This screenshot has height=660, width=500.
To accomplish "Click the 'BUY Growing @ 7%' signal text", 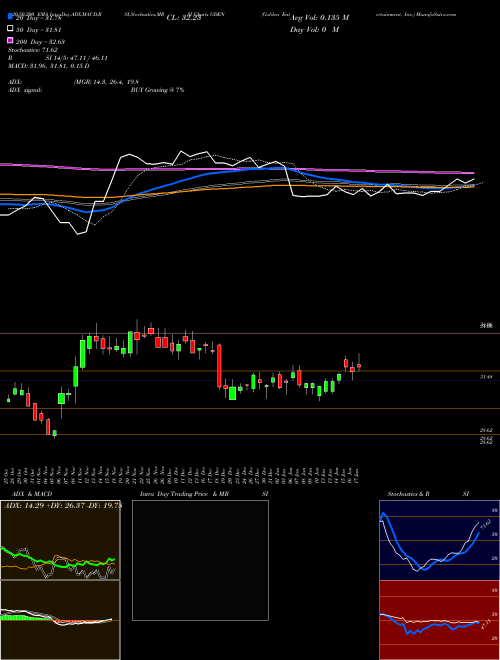I will pyautogui.click(x=157, y=90).
